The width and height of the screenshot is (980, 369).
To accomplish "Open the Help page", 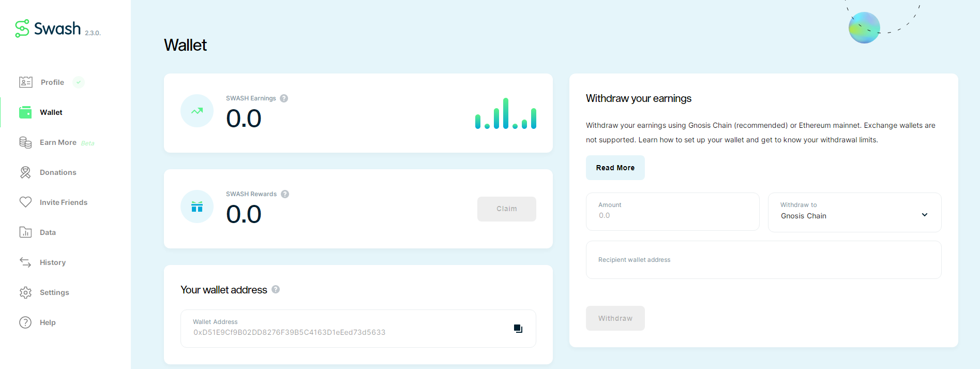I will point(48,322).
